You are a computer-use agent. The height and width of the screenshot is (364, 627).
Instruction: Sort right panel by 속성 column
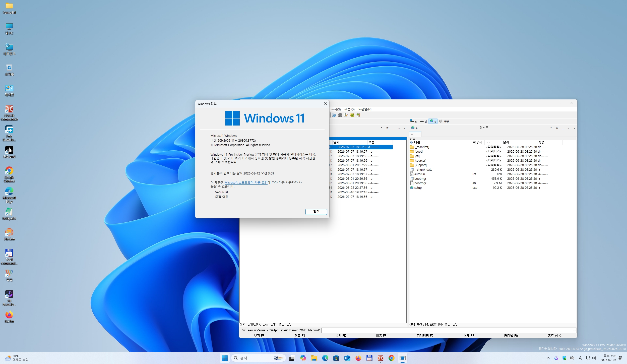(x=550, y=142)
